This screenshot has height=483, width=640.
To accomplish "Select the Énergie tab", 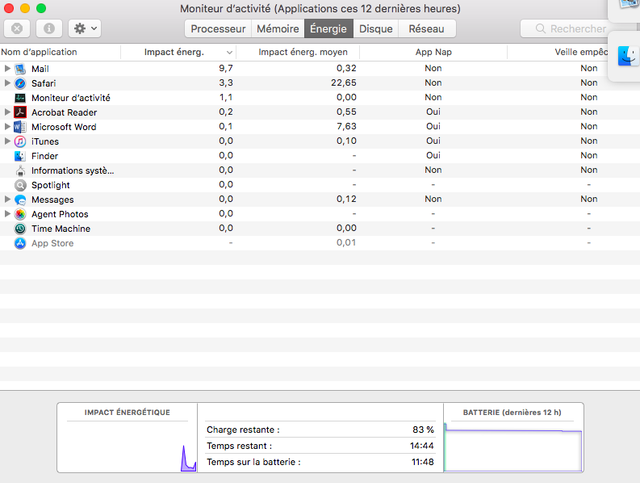I will click(x=329, y=29).
